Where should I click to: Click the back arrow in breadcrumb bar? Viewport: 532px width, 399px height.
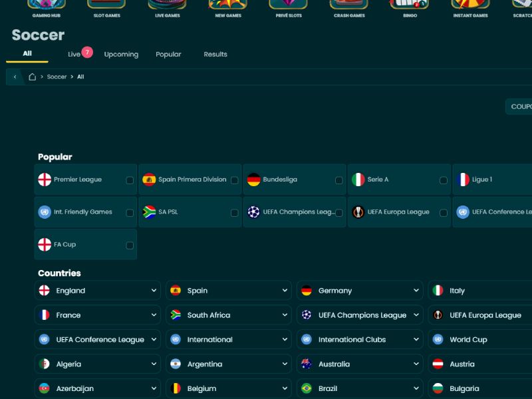[x=15, y=76]
